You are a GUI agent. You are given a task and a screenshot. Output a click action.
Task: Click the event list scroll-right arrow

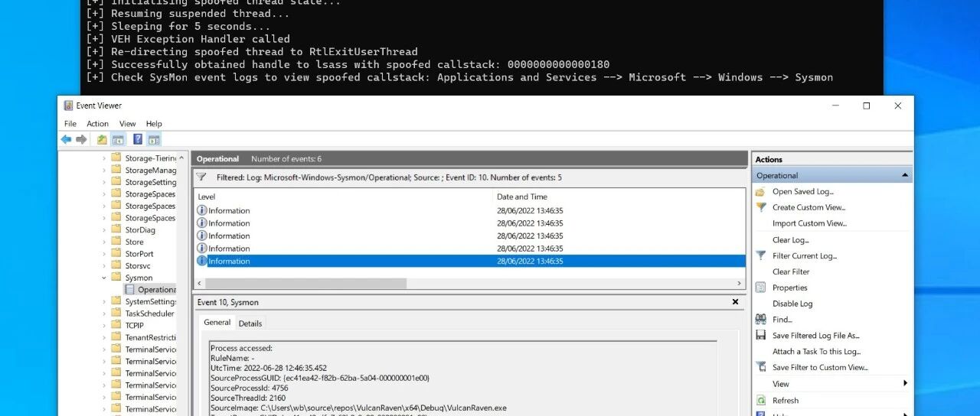[740, 283]
